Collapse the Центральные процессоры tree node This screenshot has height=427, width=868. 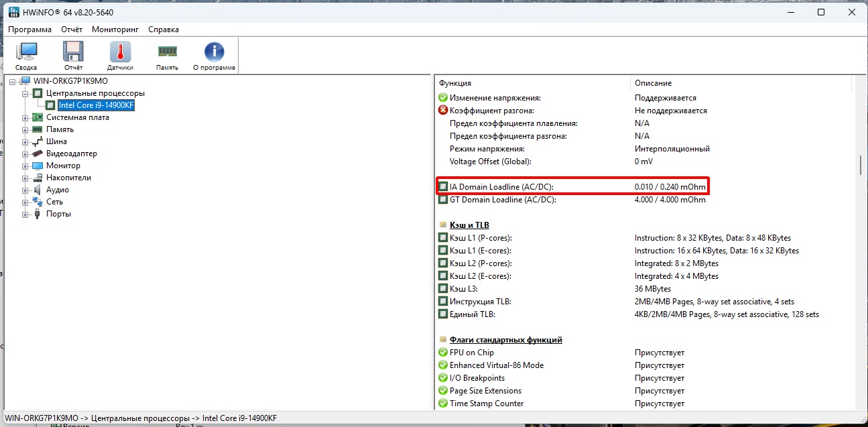(25, 93)
